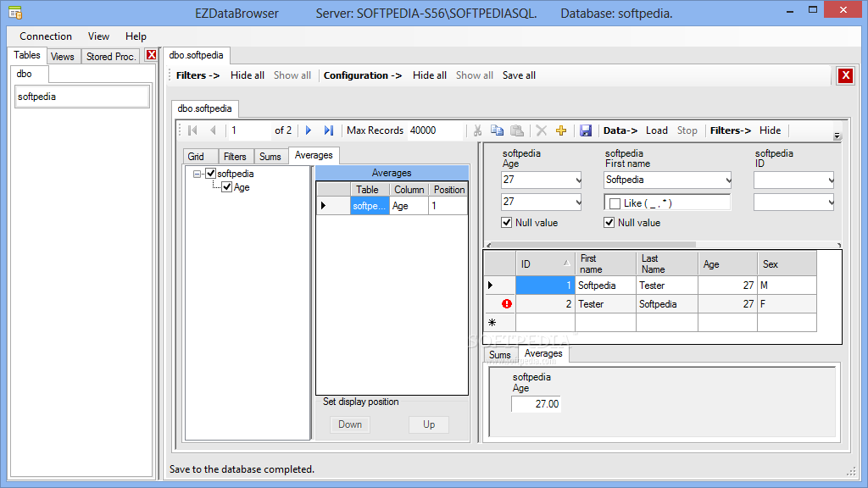This screenshot has height=488, width=868.
Task: Click current record number field
Action: [x=249, y=130]
